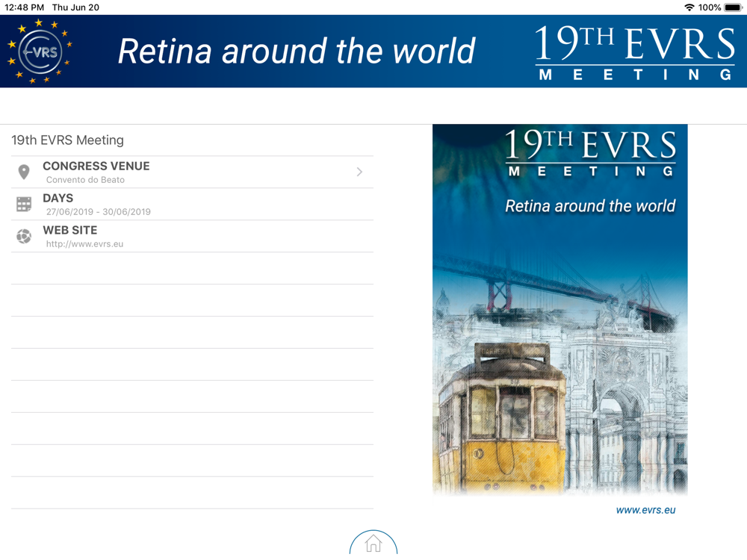The width and height of the screenshot is (747, 560).
Task: Tap the home icon at bottom
Action: coord(373,544)
